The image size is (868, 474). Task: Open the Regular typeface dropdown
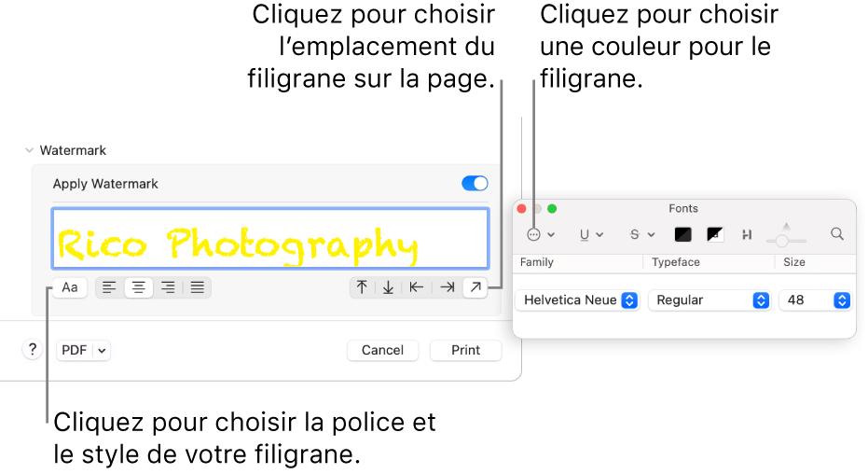[710, 300]
